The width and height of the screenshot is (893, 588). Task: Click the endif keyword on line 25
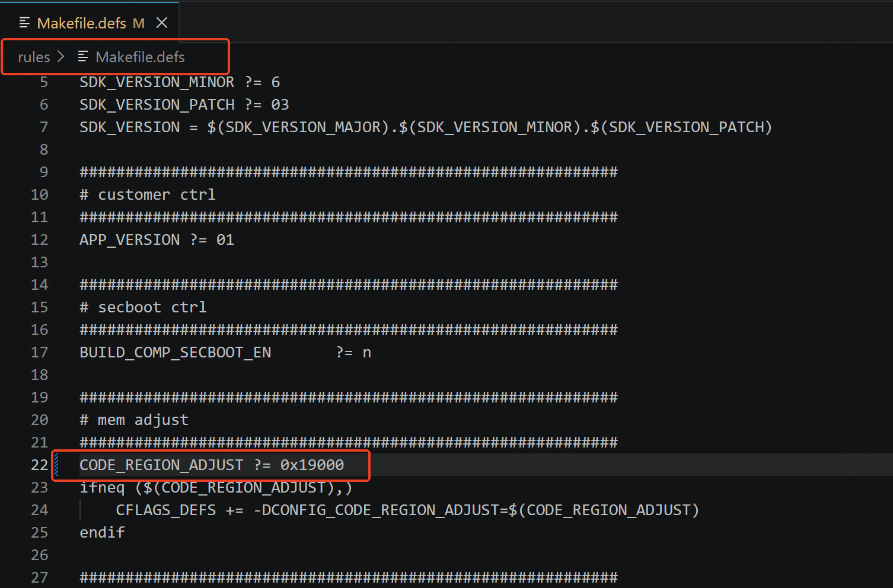[102, 532]
